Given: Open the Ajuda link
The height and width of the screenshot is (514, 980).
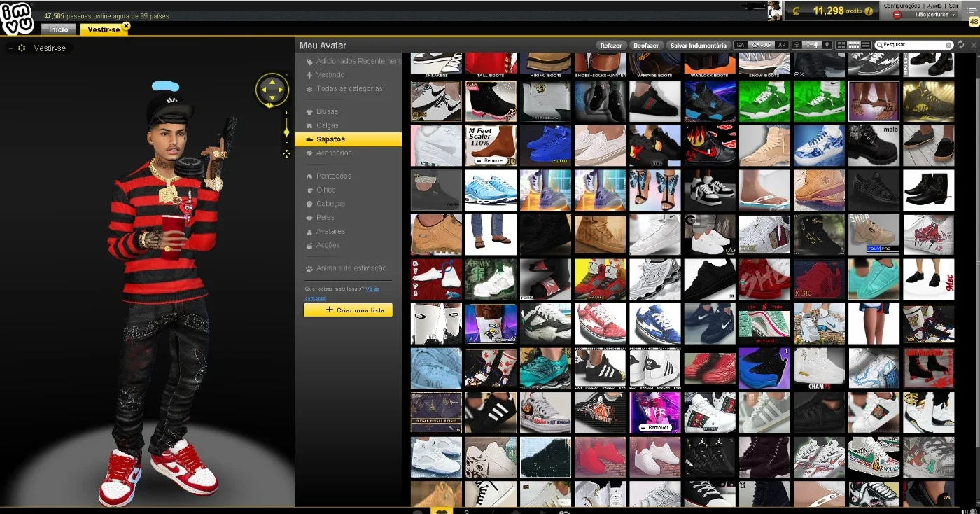Looking at the screenshot, I should [934, 6].
